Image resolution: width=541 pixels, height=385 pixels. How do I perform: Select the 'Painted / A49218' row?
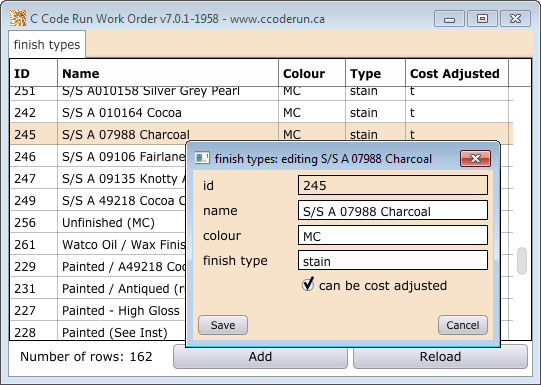pyautogui.click(x=98, y=267)
